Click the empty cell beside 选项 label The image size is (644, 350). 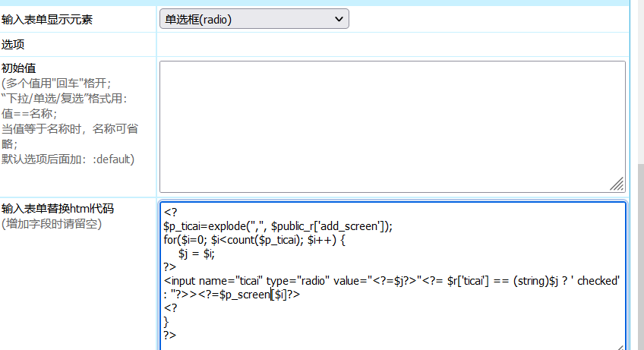coord(392,45)
